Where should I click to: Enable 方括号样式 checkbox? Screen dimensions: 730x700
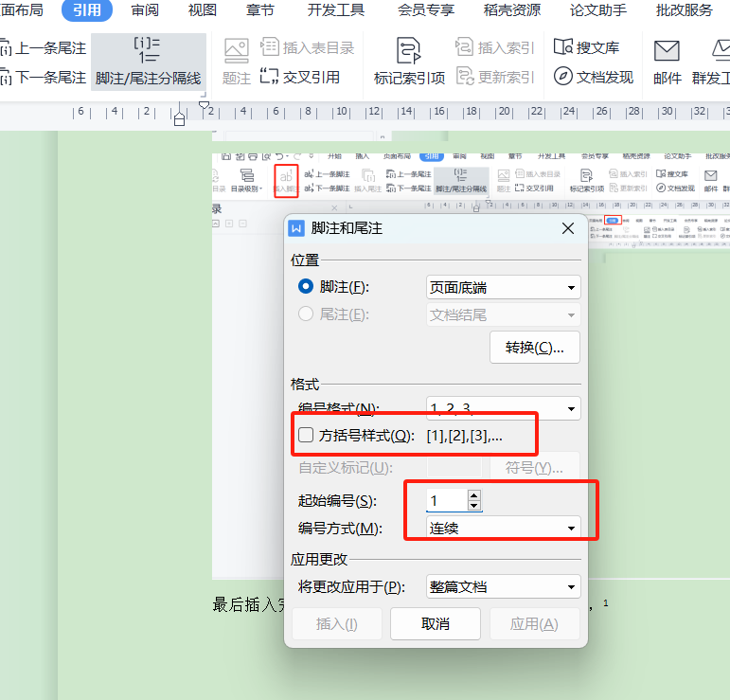[306, 435]
